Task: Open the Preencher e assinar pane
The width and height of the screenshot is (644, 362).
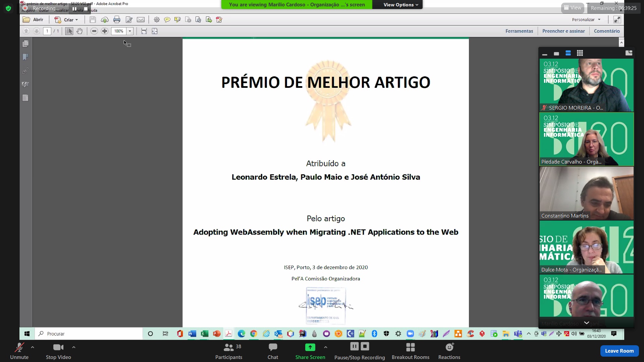Action: [563, 31]
